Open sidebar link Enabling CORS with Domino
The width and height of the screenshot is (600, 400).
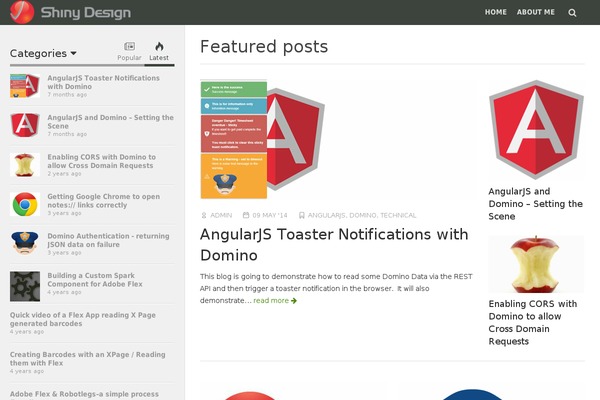coord(101,161)
